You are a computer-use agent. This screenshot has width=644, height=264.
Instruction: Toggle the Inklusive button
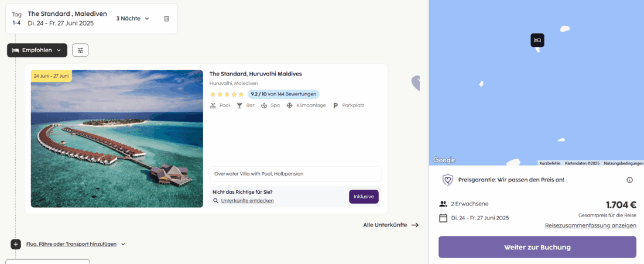click(364, 197)
